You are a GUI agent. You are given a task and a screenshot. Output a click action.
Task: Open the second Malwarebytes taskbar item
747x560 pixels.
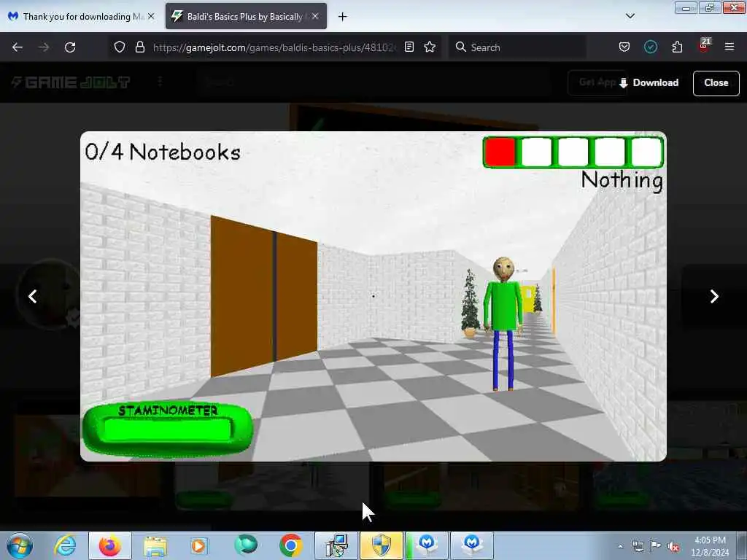472,545
